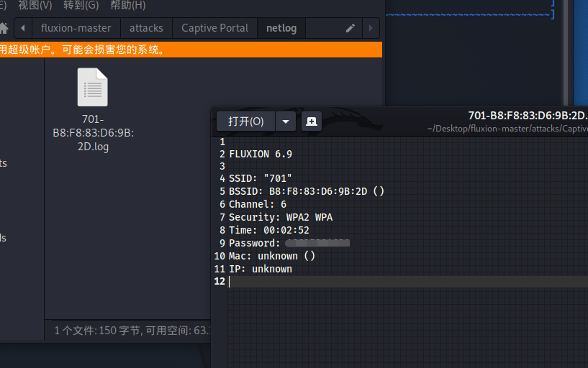Click line number 1 in editor gutter
The image size is (588, 368).
[222, 142]
